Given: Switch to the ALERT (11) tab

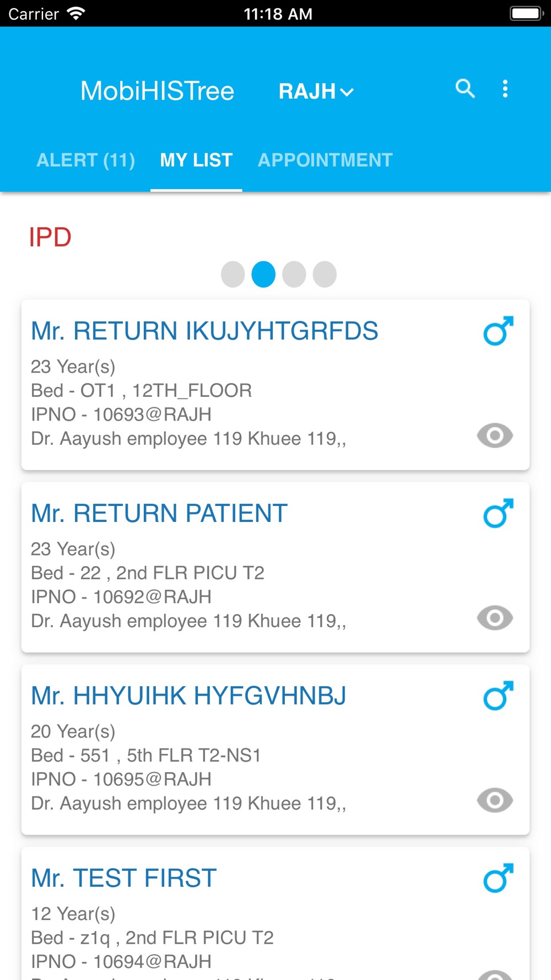Looking at the screenshot, I should [85, 160].
